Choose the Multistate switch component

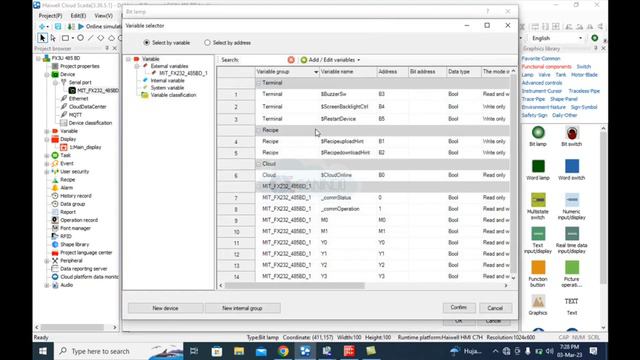(x=538, y=200)
